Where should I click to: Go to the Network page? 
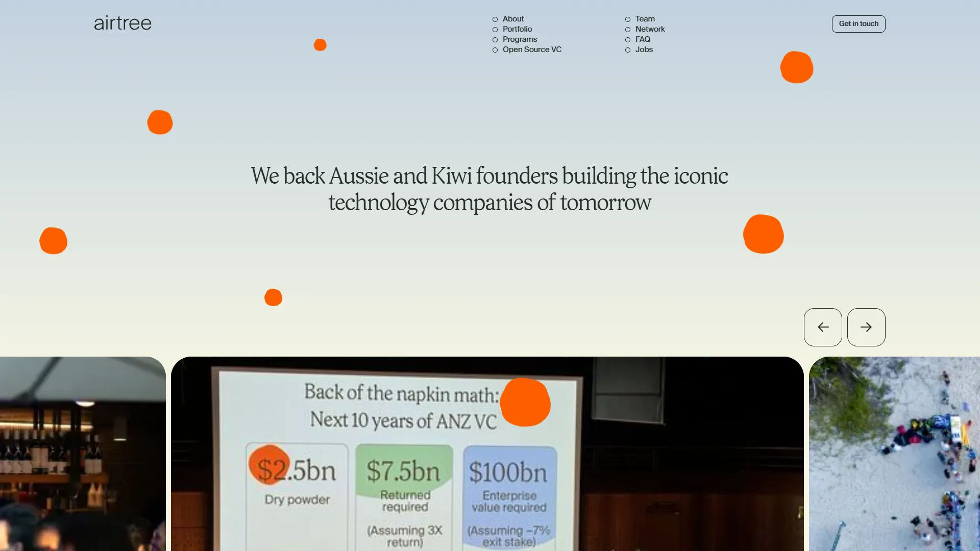click(x=650, y=29)
